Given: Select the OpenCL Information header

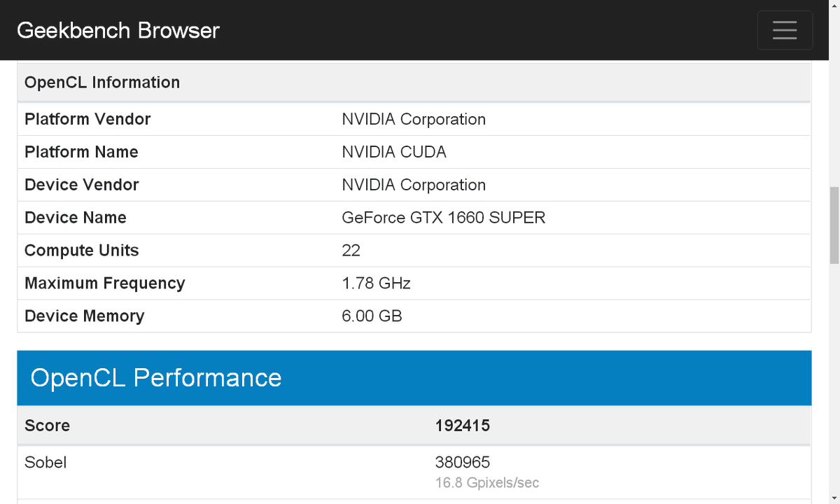Looking at the screenshot, I should [102, 83].
